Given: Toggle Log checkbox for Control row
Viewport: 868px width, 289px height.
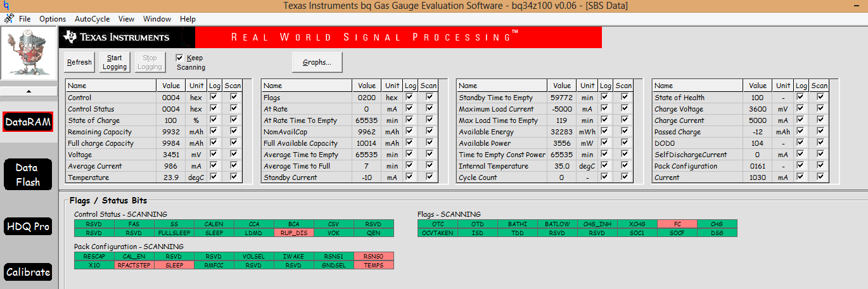Looking at the screenshot, I should (215, 98).
